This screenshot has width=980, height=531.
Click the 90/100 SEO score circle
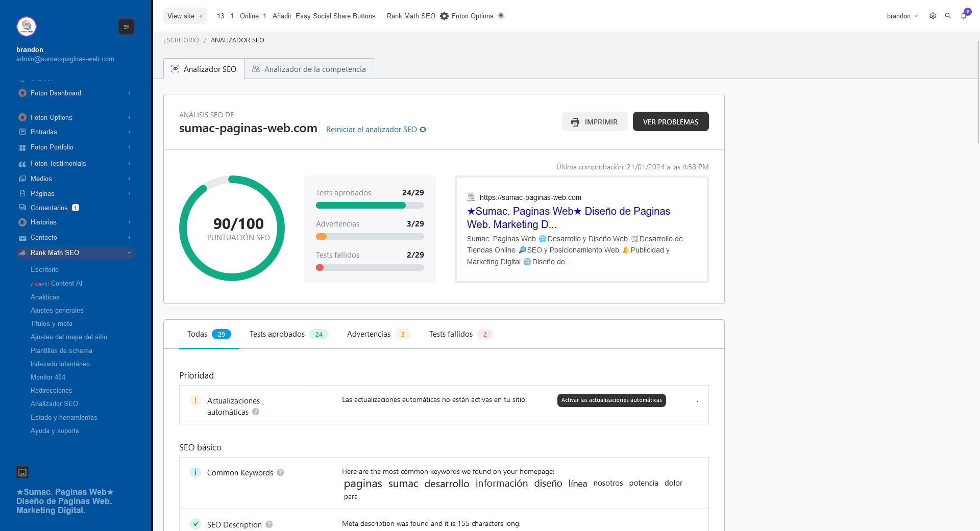[232, 228]
